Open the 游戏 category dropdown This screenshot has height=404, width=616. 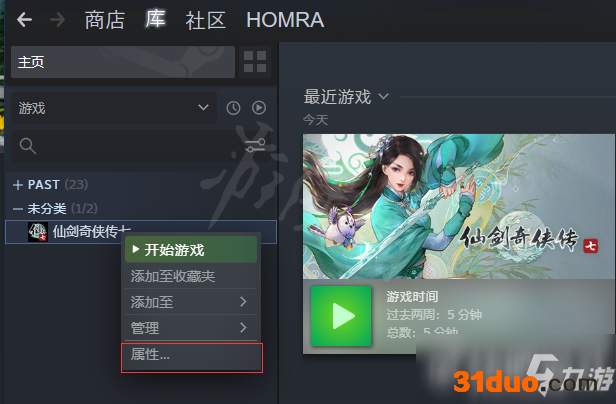point(114,108)
